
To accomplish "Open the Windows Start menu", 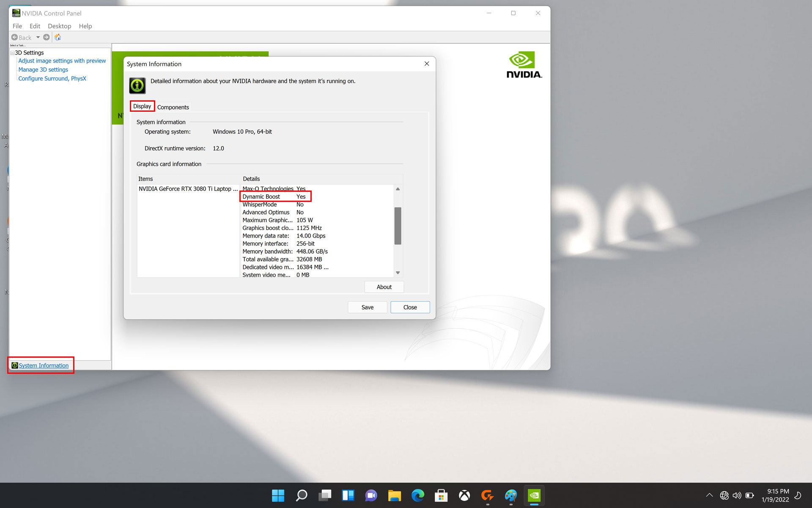I will pos(278,495).
